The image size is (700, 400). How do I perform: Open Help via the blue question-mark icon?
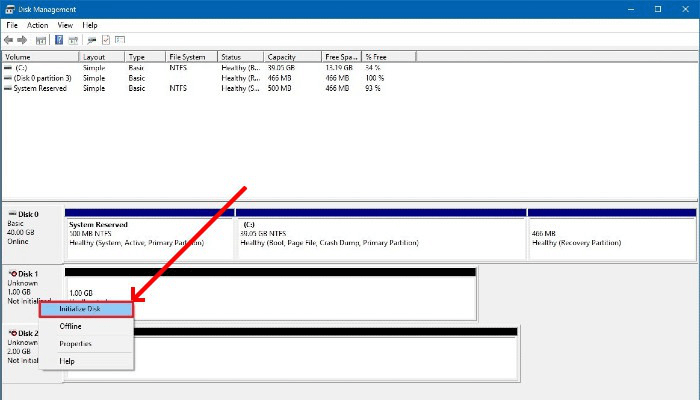pyautogui.click(x=59, y=40)
